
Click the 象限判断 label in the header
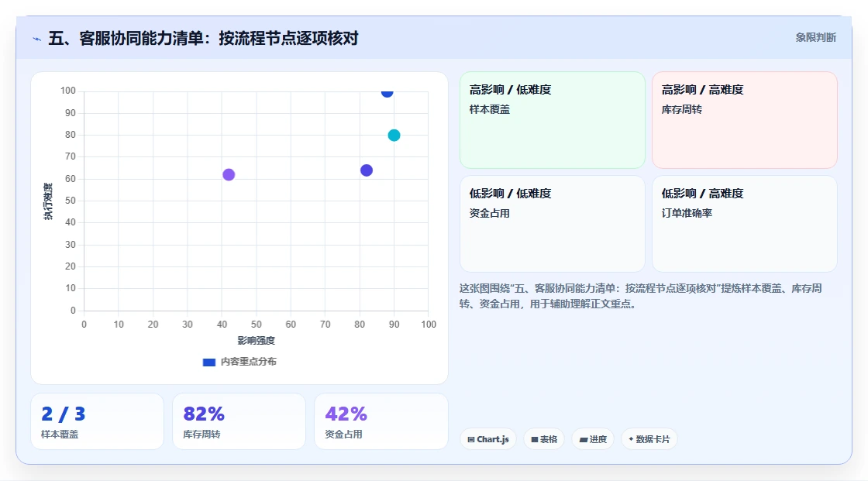click(815, 38)
